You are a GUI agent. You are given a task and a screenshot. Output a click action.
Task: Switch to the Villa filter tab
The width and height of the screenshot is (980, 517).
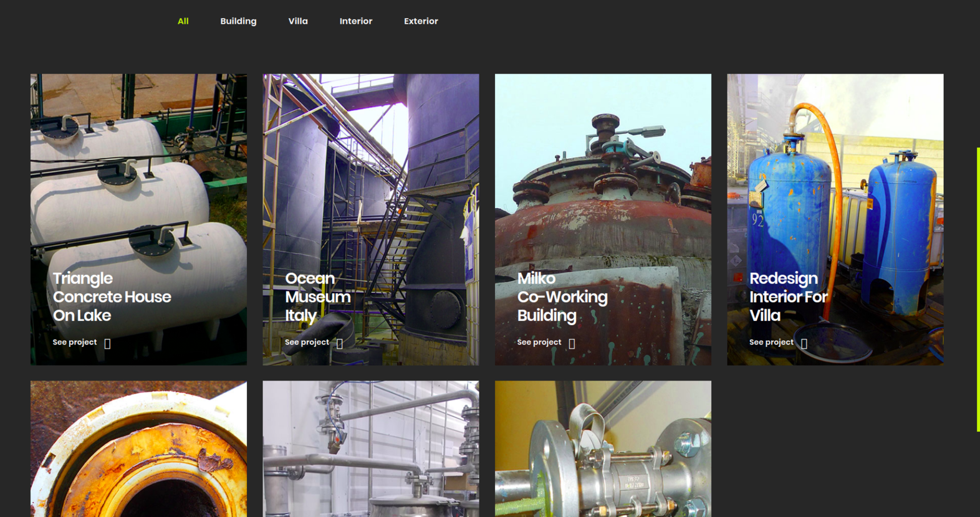click(298, 21)
